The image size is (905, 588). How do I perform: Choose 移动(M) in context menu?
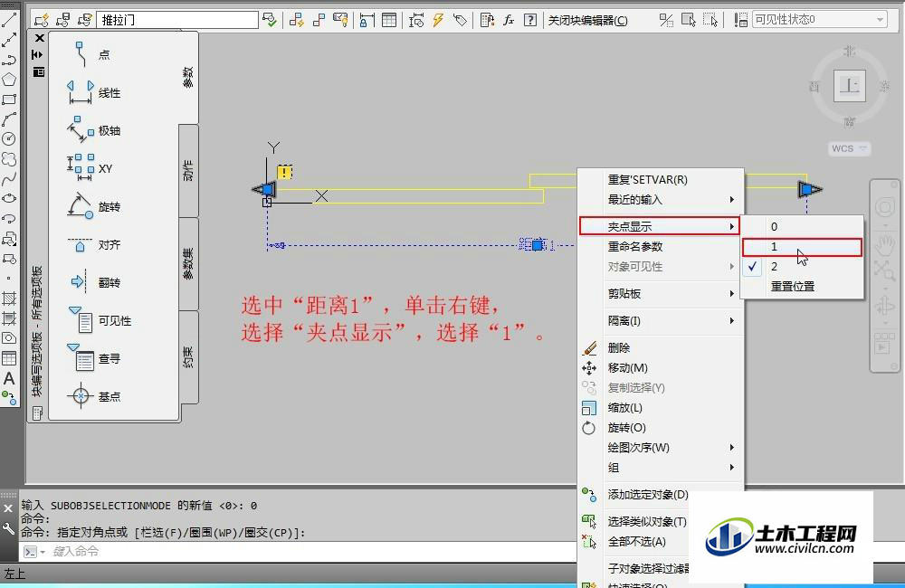[662, 367]
